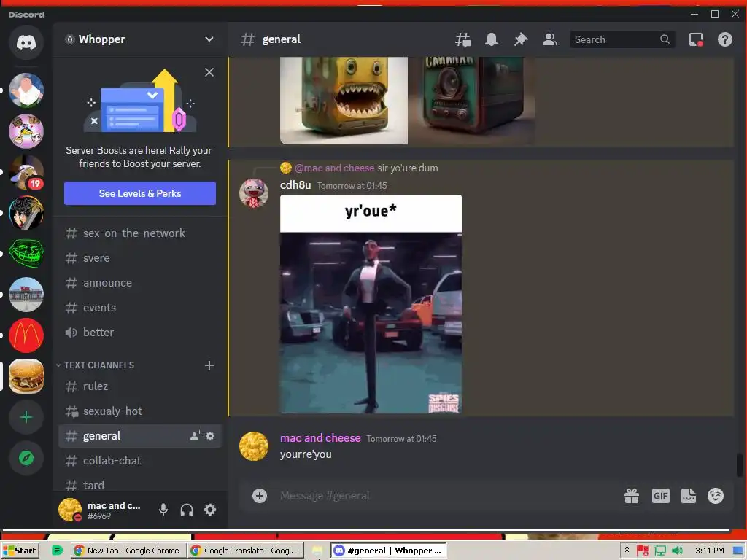Click mac and cheese avatar in user panel
747x560 pixels.
[x=70, y=510]
